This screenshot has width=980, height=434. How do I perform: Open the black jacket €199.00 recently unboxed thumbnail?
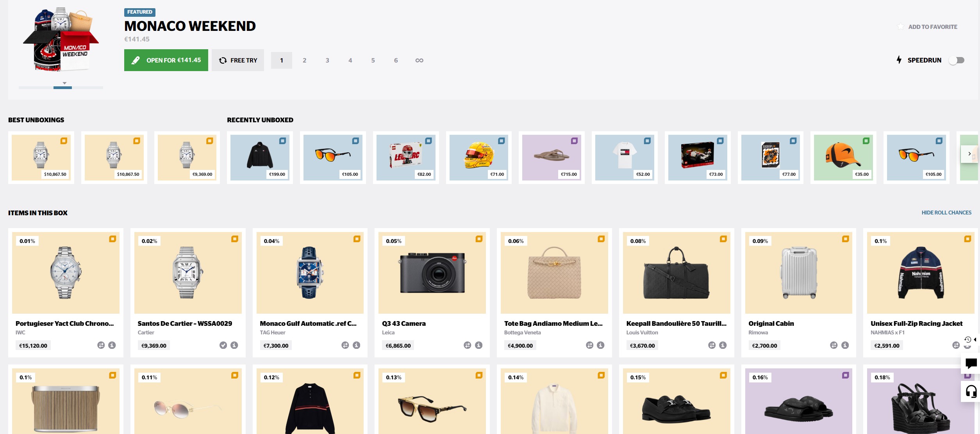260,157
